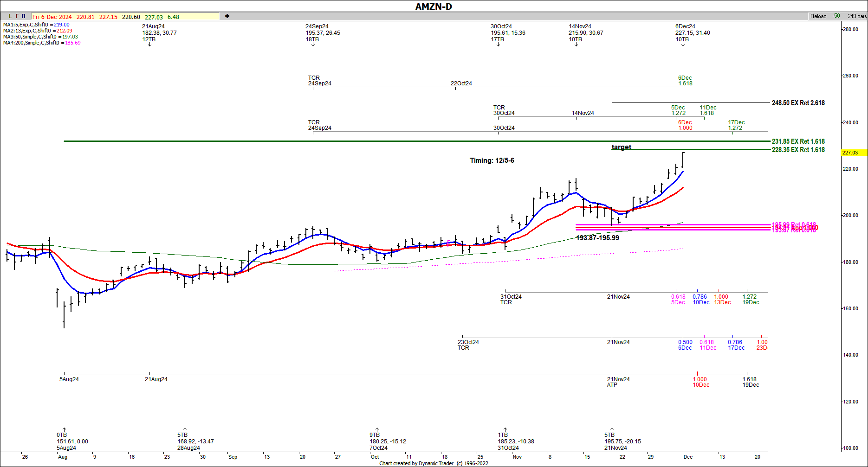Click the yellow 227.03 price tag on axis
The width and height of the screenshot is (868, 467).
click(x=854, y=153)
